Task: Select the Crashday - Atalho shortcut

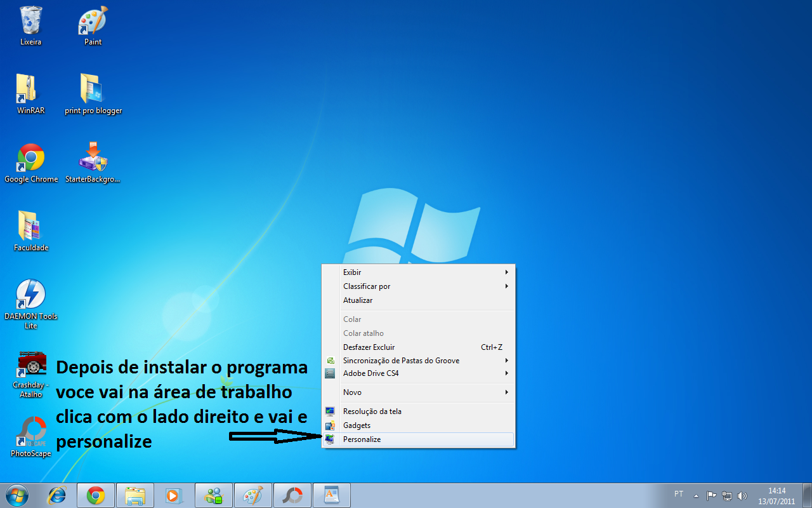Action: (30, 374)
